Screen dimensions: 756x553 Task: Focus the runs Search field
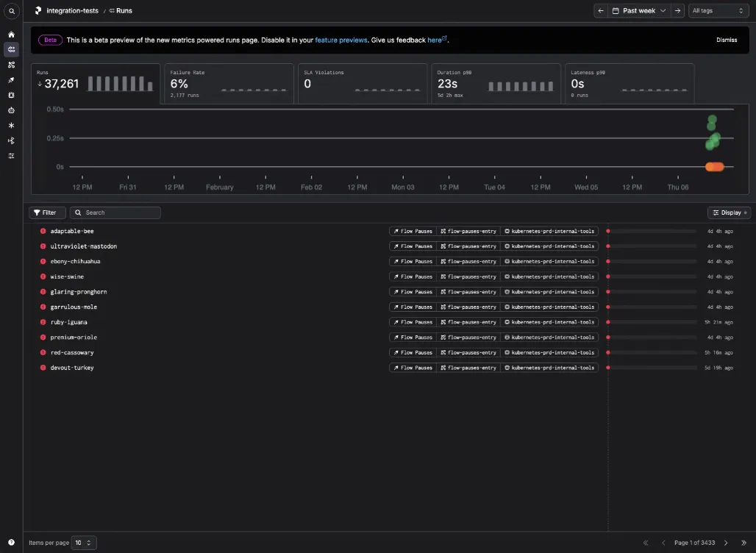[115, 213]
